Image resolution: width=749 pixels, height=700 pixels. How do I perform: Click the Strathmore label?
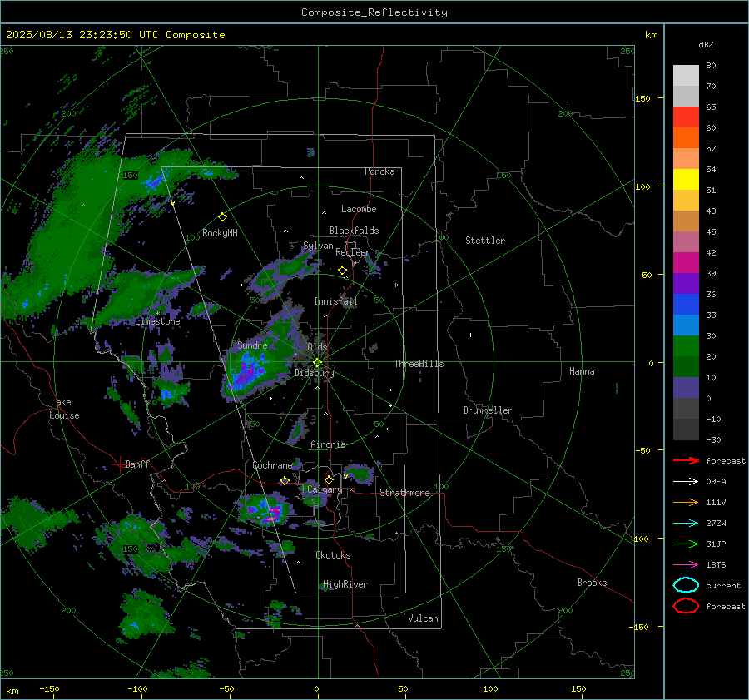click(404, 493)
